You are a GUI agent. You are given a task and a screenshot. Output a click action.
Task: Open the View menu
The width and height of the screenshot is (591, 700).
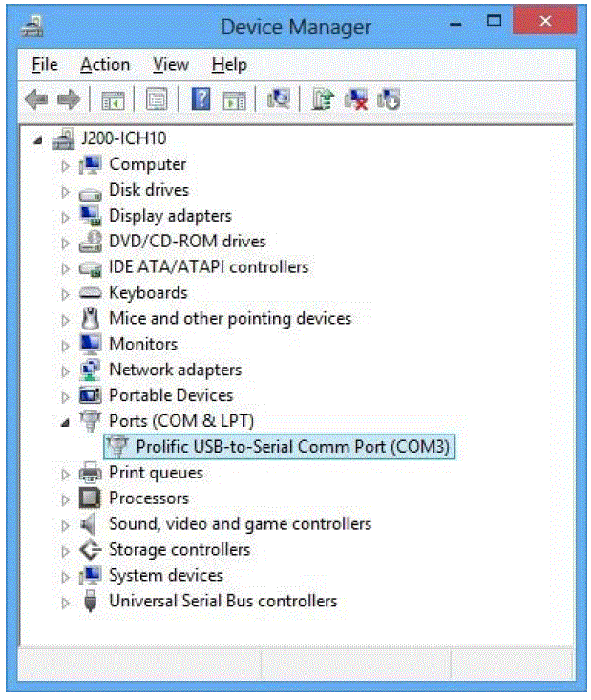click(171, 65)
